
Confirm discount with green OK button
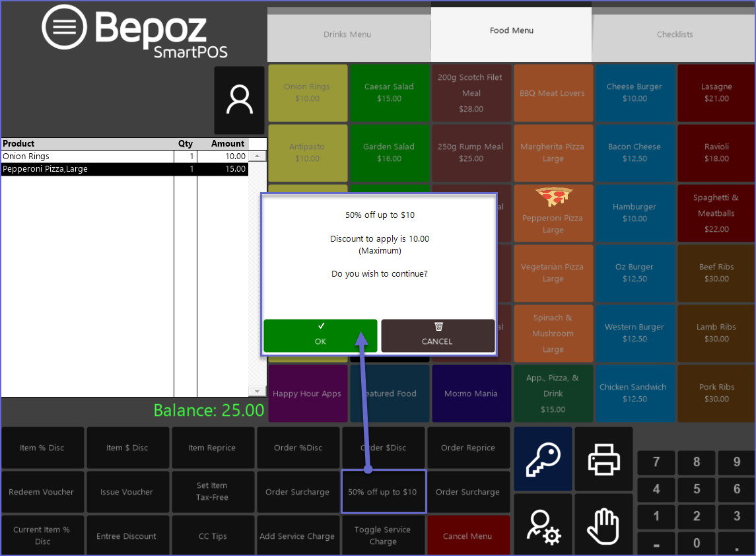click(x=320, y=335)
